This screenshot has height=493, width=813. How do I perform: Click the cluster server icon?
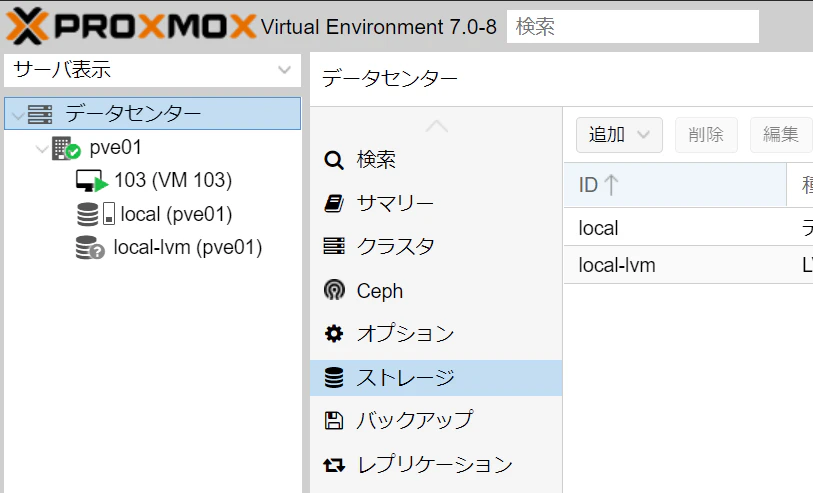click(x=334, y=246)
